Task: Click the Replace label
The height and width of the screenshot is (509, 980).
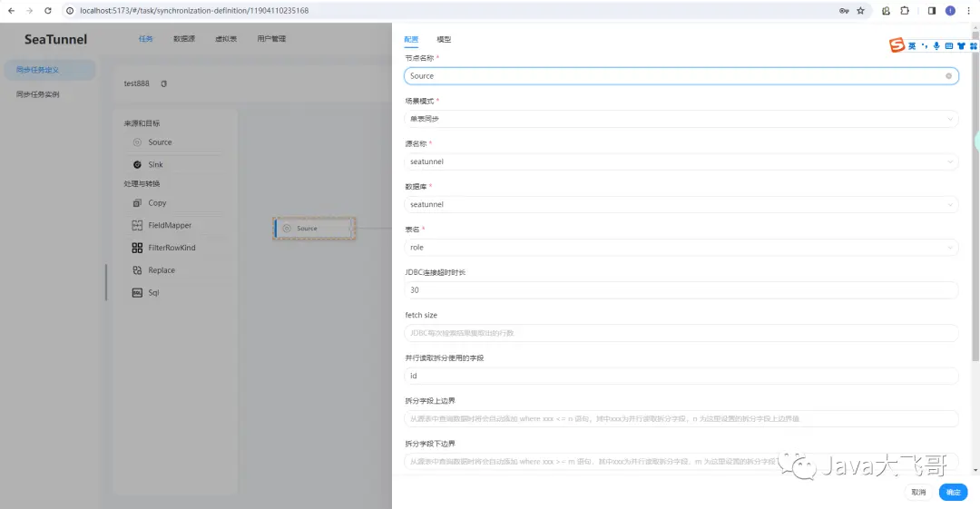Action: [x=162, y=270]
